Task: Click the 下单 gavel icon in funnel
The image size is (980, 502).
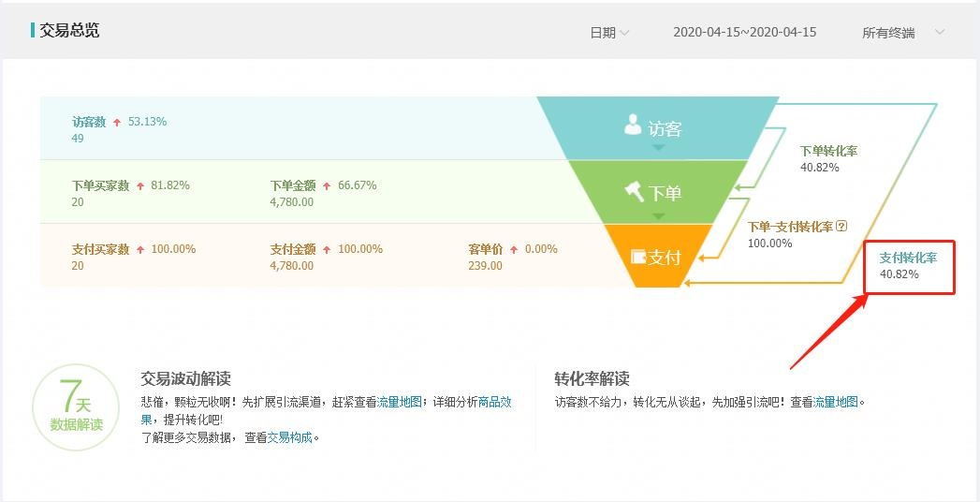Action: [x=635, y=191]
